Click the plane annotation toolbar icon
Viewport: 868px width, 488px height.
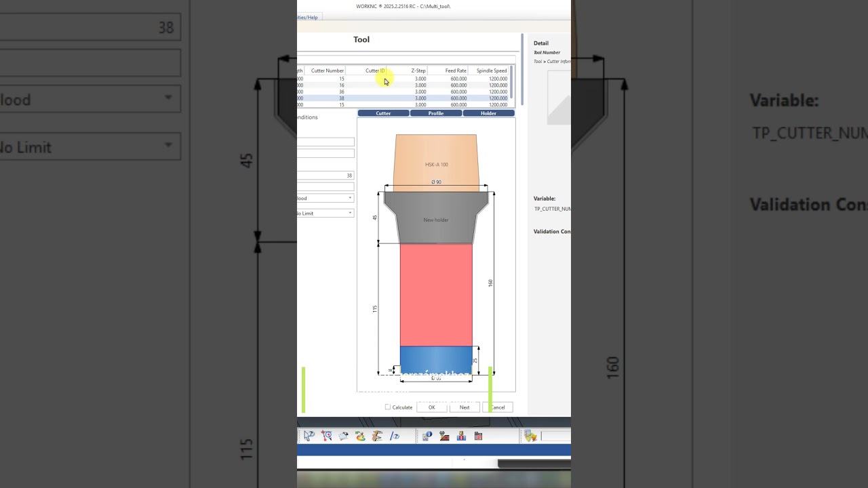(343, 436)
